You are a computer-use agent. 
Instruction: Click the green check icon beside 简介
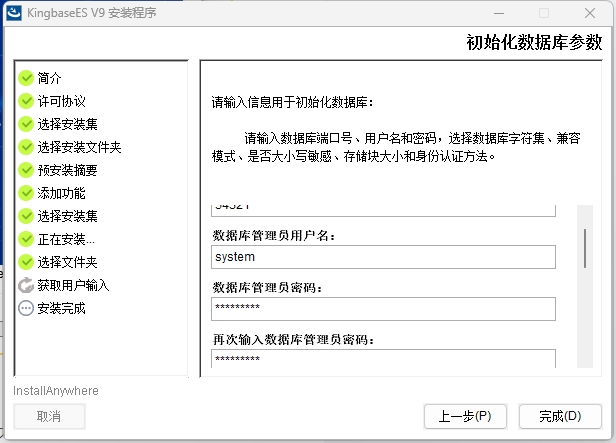[x=26, y=78]
